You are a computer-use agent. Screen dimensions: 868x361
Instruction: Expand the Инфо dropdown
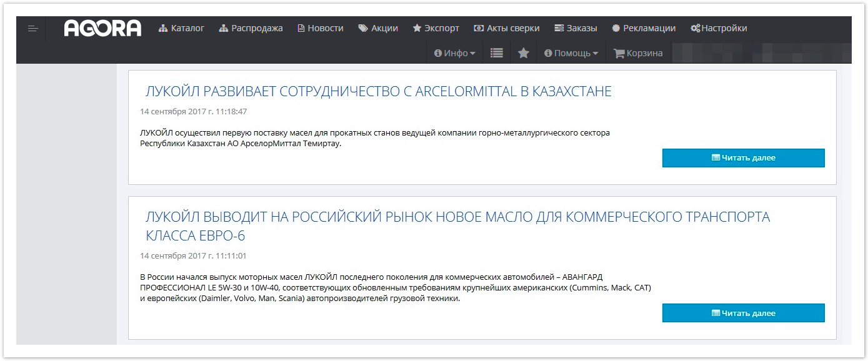[x=455, y=53]
